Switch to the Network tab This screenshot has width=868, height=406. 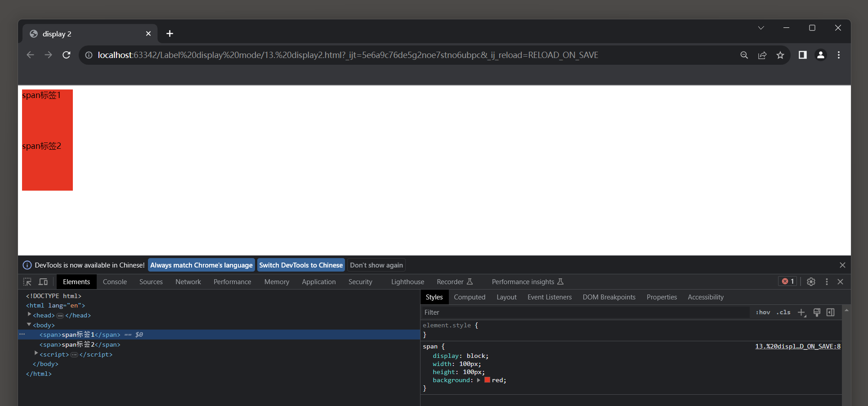coord(188,282)
